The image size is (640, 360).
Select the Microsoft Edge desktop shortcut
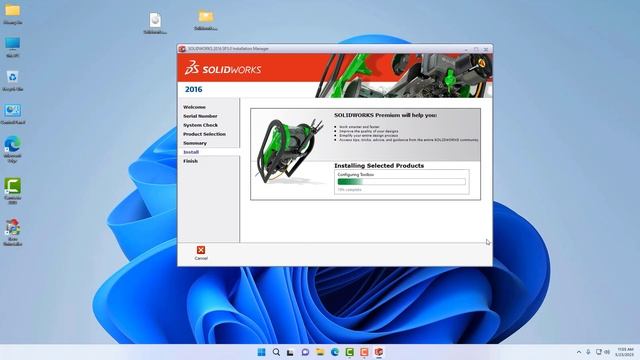pyautogui.click(x=12, y=149)
